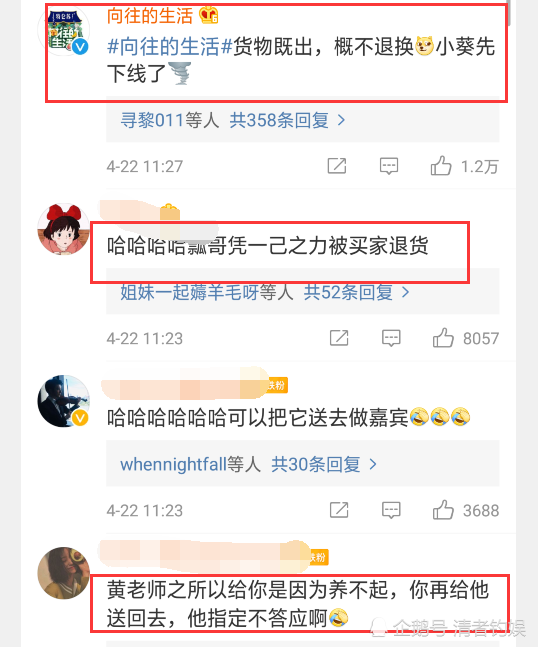Viewport: 538px width, 647px height.
Task: View replier 寻黎011 profile
Action: pyautogui.click(x=152, y=120)
